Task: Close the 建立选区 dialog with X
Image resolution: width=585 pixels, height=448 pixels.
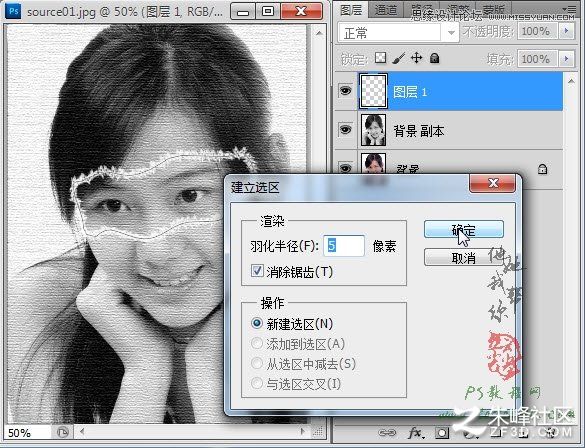Action: coord(492,183)
